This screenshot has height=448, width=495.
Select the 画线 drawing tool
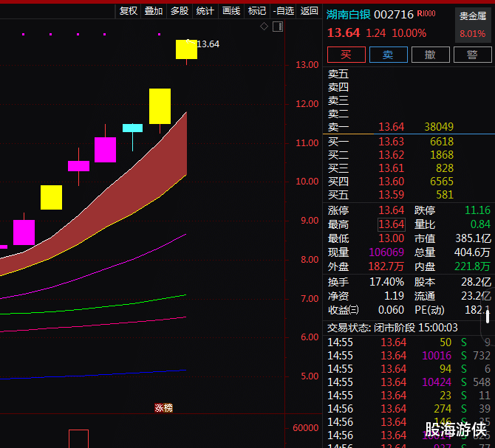coord(231,11)
